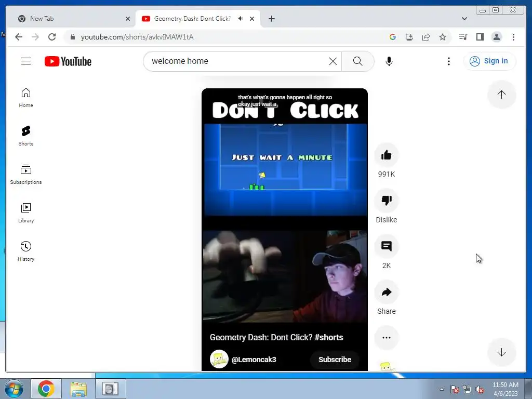The width and height of the screenshot is (532, 399).
Task: Select the Geometry Dash YouTube tab
Action: click(x=192, y=19)
